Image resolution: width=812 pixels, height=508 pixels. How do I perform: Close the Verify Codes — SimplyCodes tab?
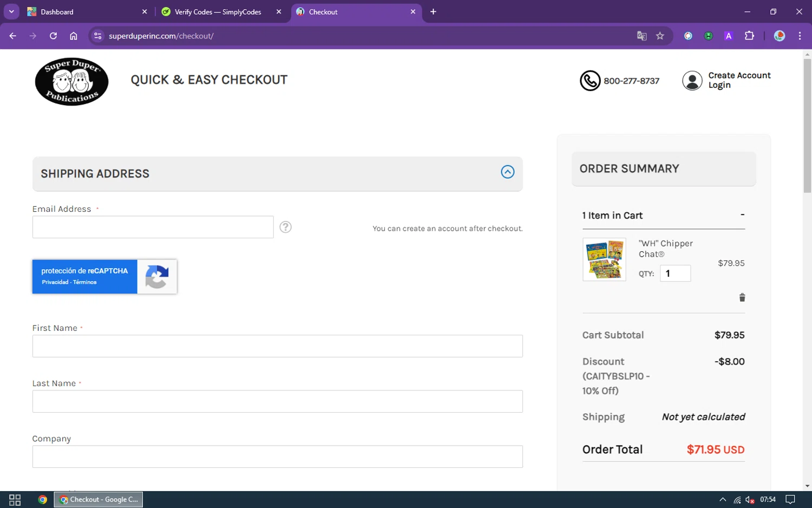click(x=279, y=11)
